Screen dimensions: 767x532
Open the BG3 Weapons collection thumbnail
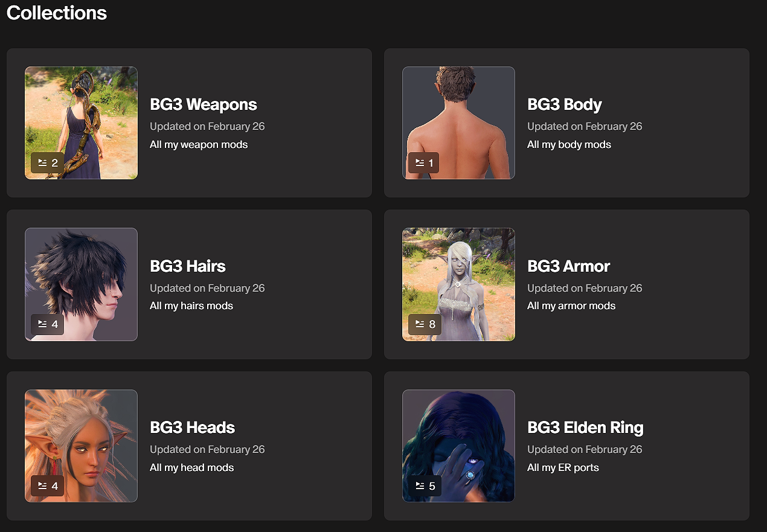point(81,123)
